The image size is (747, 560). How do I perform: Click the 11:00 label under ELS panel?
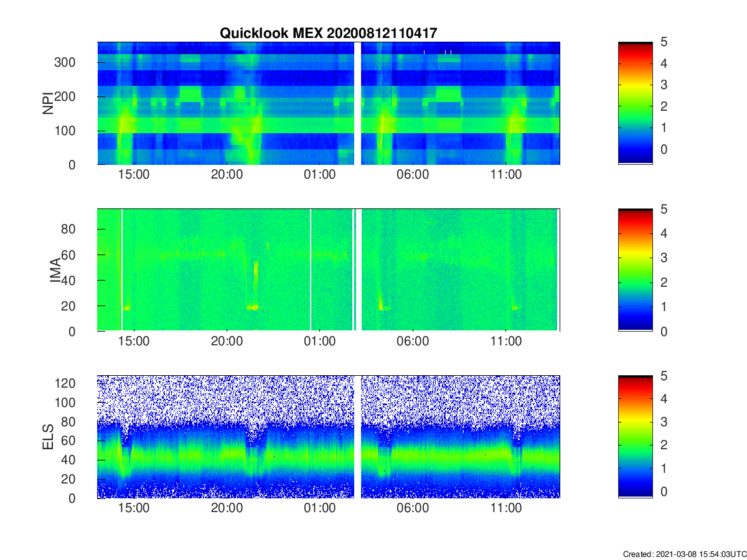[x=506, y=509]
